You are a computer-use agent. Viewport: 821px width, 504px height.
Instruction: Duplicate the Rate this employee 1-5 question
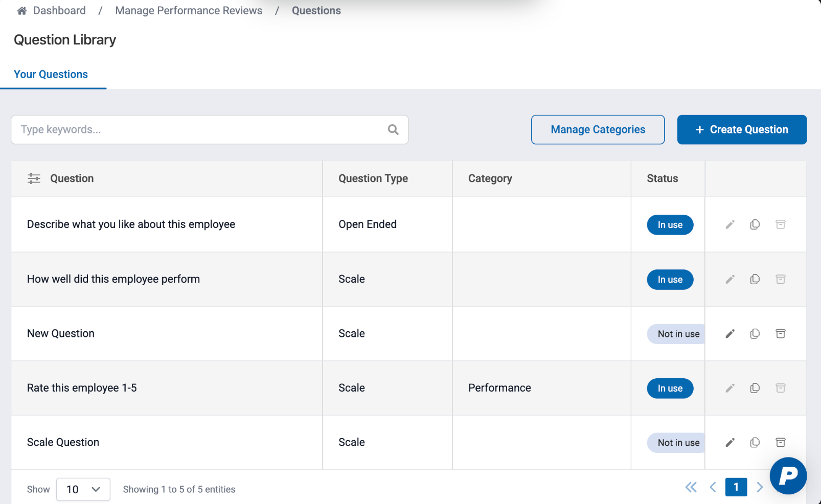click(755, 388)
